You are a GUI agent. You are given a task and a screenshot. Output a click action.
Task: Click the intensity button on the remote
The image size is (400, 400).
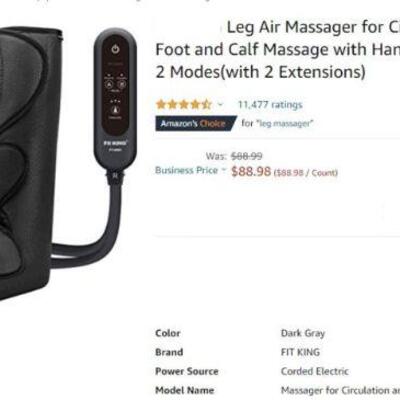[x=115, y=110]
